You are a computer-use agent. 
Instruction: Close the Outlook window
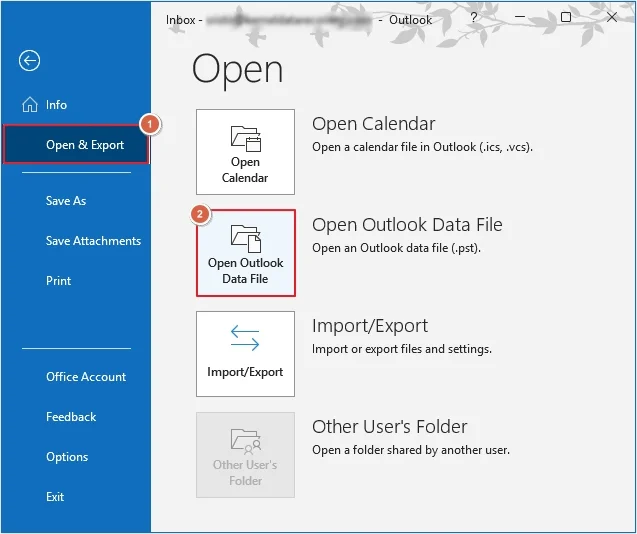coord(612,17)
